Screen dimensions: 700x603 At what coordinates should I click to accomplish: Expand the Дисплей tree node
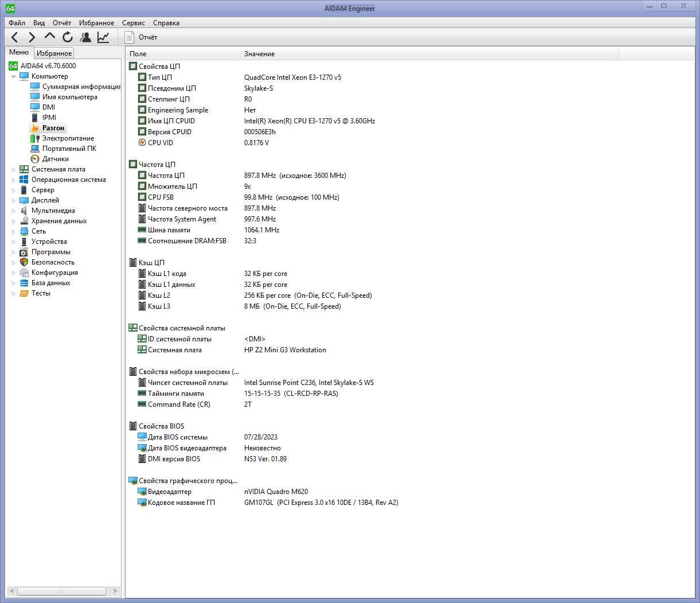click(x=14, y=200)
